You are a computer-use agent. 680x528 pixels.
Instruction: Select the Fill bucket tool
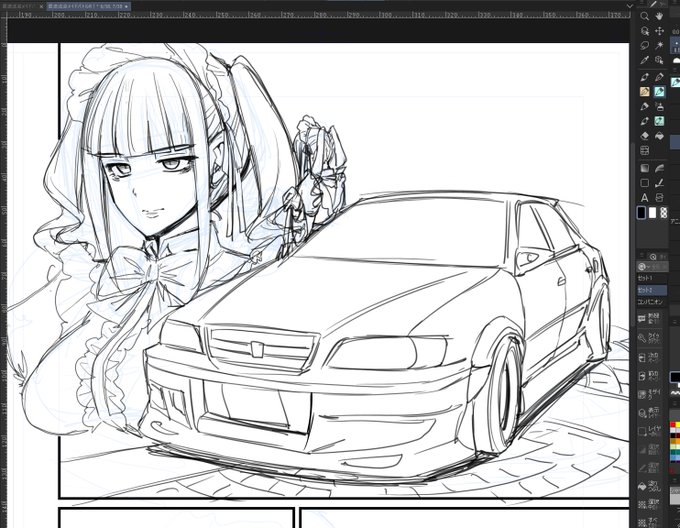(660, 136)
